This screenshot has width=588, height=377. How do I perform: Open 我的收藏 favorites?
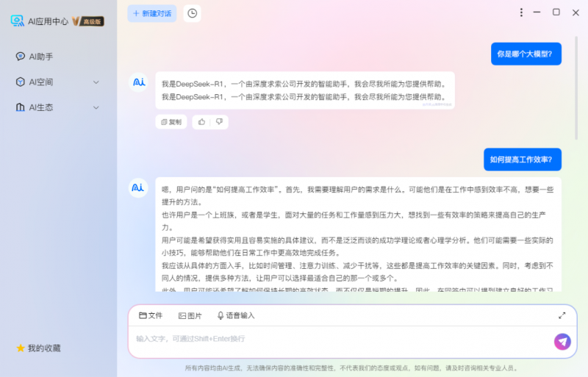pyautogui.click(x=38, y=348)
